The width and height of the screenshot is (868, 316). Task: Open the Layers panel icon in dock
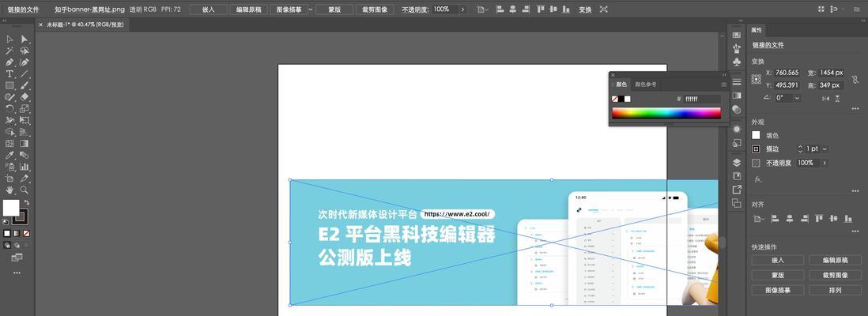(736, 162)
